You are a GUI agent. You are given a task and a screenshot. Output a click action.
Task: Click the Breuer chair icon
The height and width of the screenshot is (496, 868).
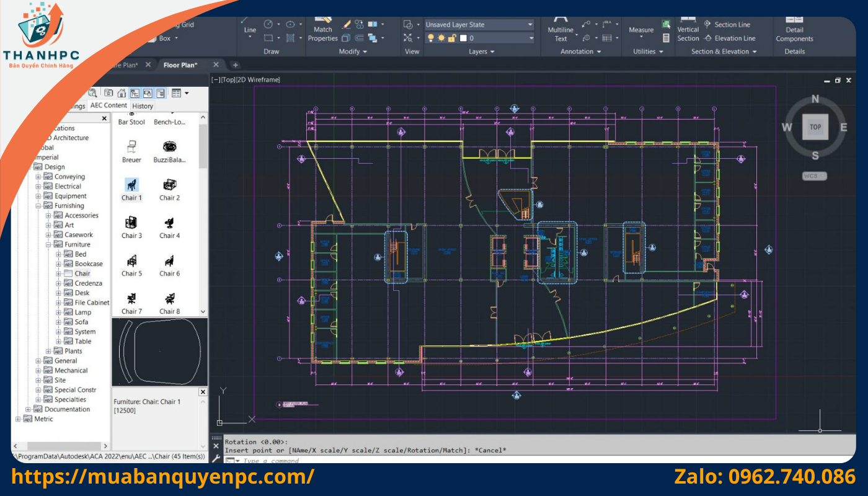(x=131, y=148)
